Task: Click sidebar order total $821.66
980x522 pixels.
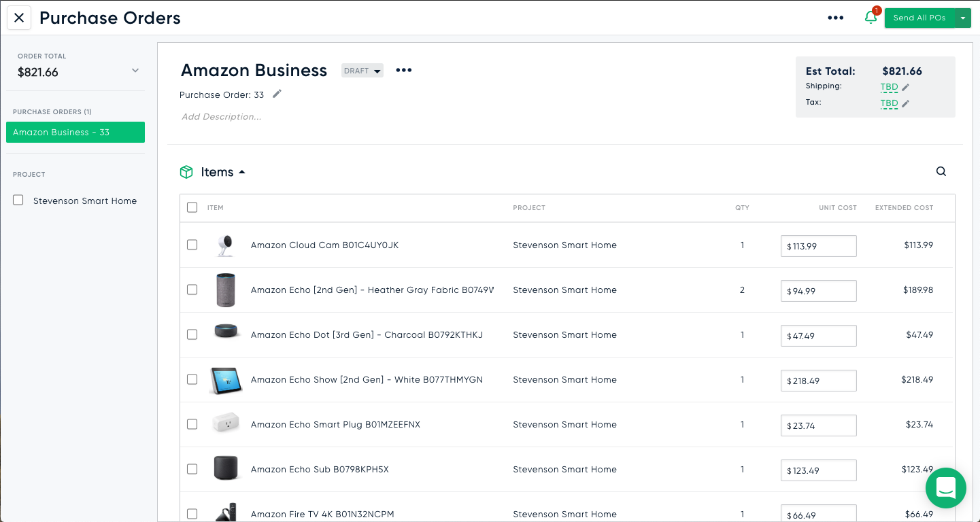Action: point(38,72)
